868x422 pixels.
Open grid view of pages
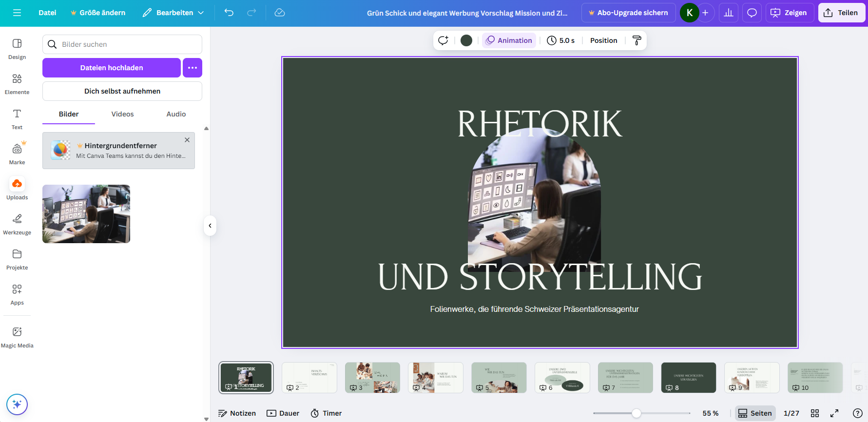(815, 413)
